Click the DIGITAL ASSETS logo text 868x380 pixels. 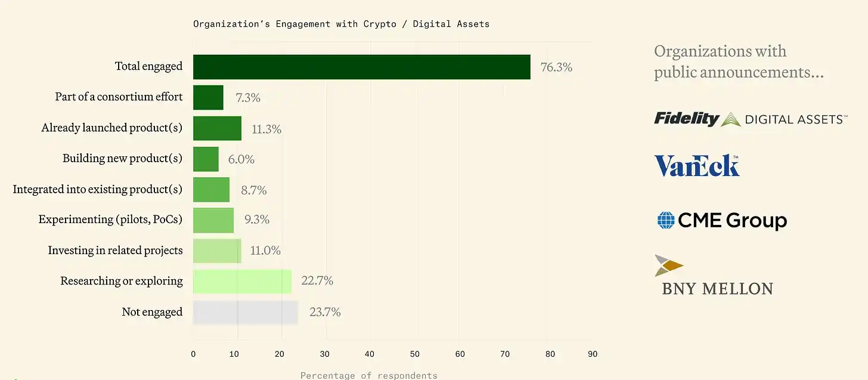point(795,119)
